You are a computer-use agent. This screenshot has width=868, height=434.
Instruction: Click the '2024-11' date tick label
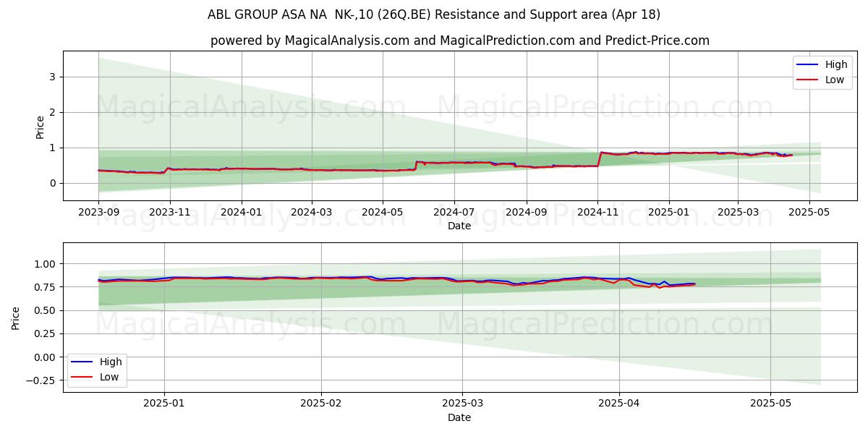597,212
